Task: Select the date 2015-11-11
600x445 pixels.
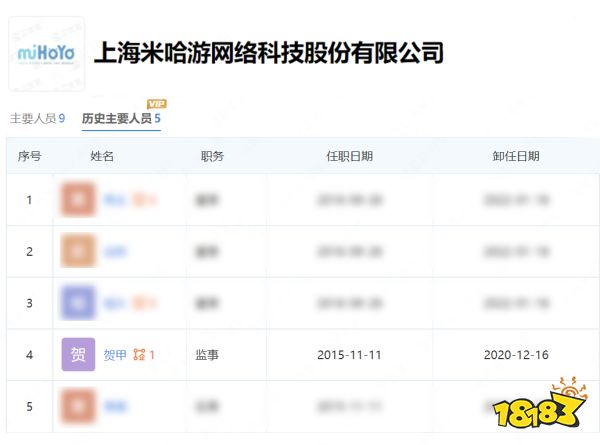Action: click(349, 355)
